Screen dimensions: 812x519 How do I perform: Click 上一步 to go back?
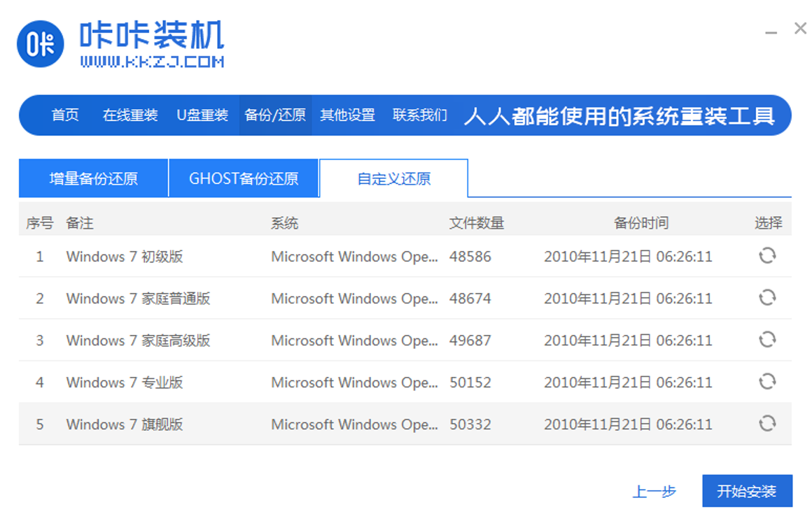(x=654, y=492)
